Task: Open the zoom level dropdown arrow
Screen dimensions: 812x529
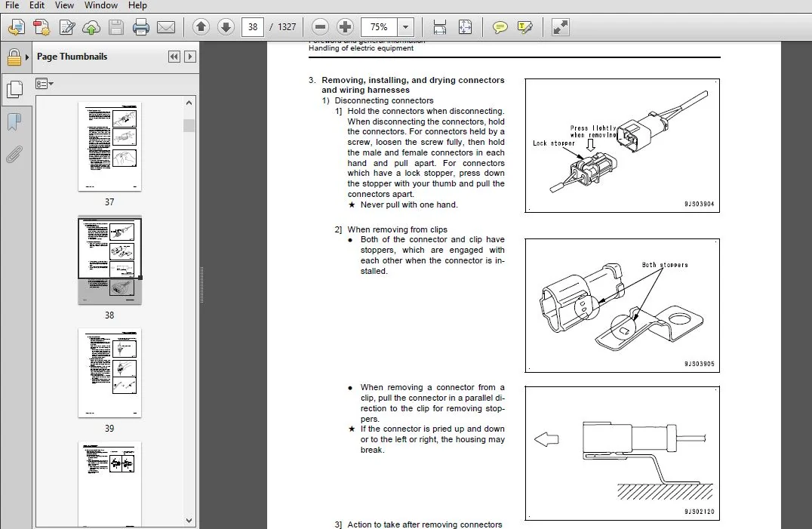Action: [x=405, y=27]
